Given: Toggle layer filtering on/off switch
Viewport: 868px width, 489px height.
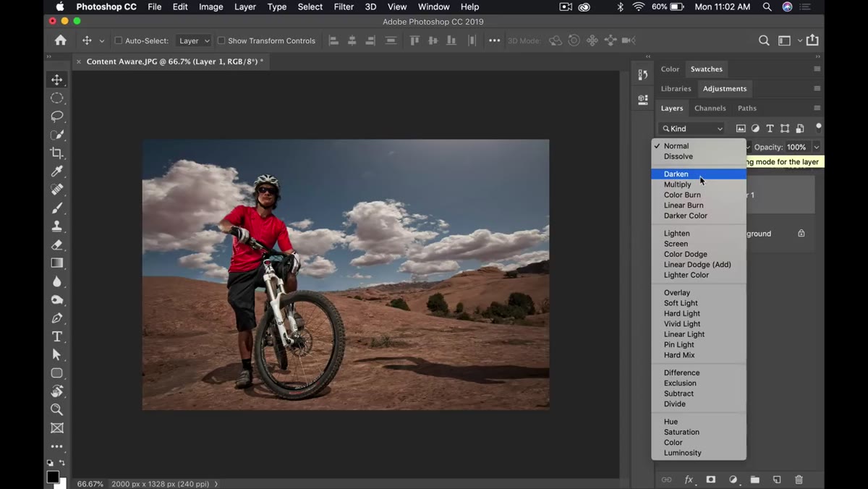Looking at the screenshot, I should 818,127.
